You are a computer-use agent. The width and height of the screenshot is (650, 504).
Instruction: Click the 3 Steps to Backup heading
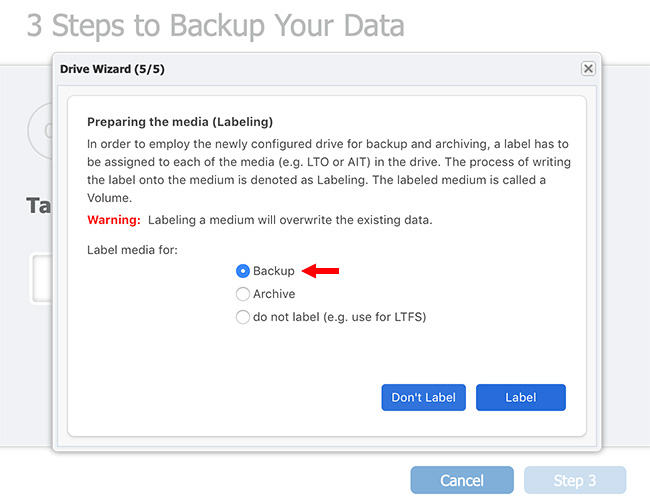click(216, 25)
